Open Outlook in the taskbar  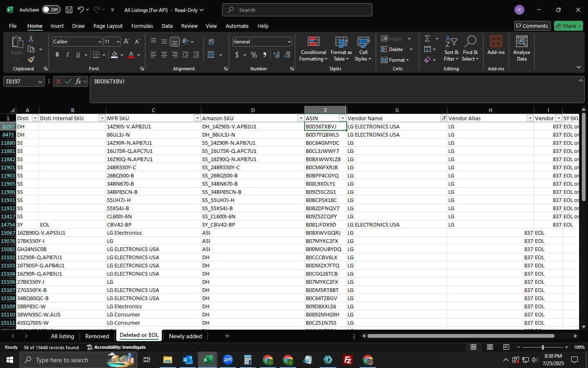click(188, 360)
